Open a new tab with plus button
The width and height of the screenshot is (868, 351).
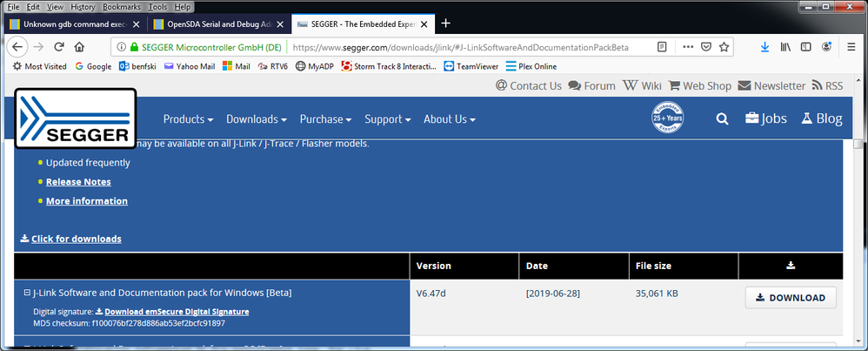pyautogui.click(x=445, y=24)
